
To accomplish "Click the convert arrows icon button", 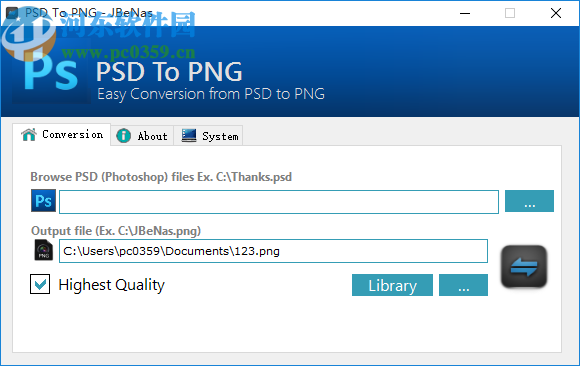I will coord(524,266).
